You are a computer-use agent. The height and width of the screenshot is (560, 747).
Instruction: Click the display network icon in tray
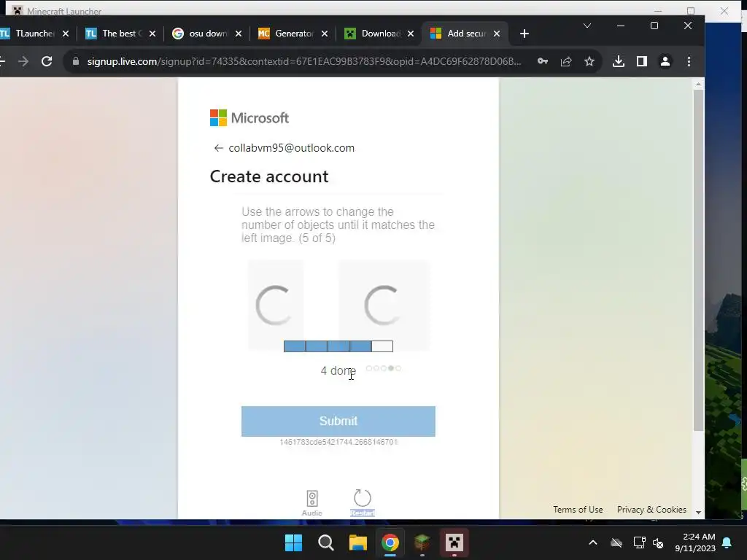coord(639,542)
